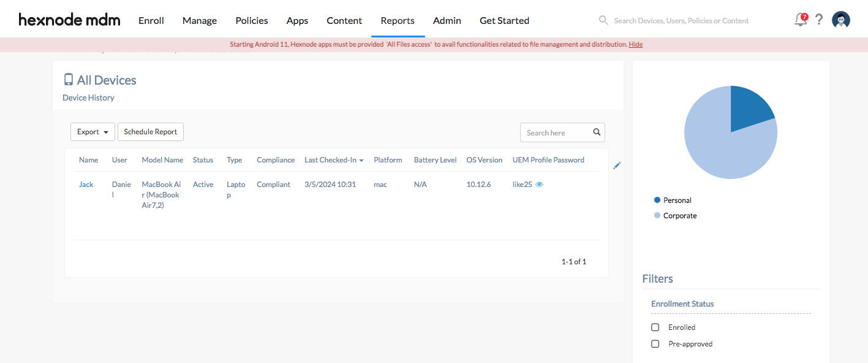Click the 10.12.6 OS version cell
The height and width of the screenshot is (363, 868).
click(x=478, y=184)
